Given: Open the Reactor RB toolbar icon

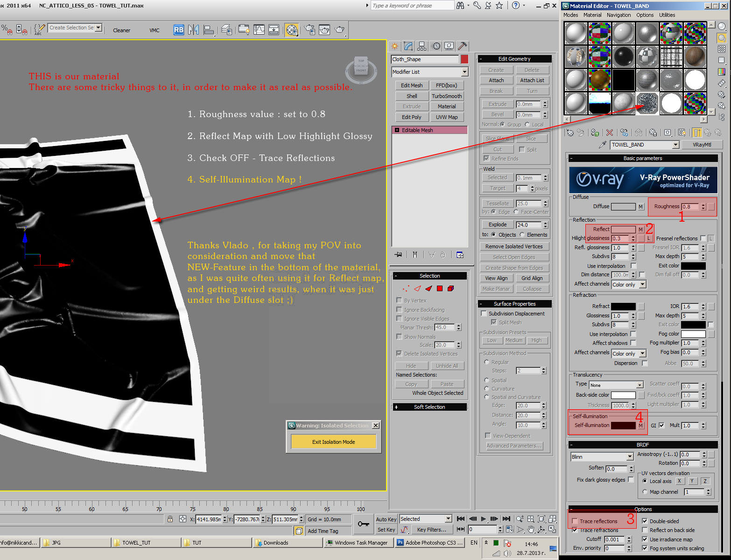Looking at the screenshot, I should tap(178, 30).
